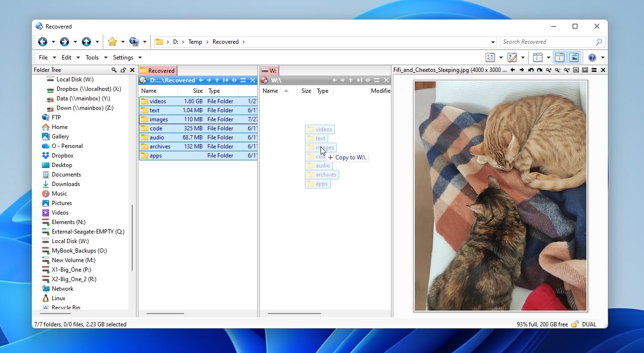This screenshot has height=353, width=644.
Task: Expand the Help button dropdown arrow
Action: click(603, 58)
